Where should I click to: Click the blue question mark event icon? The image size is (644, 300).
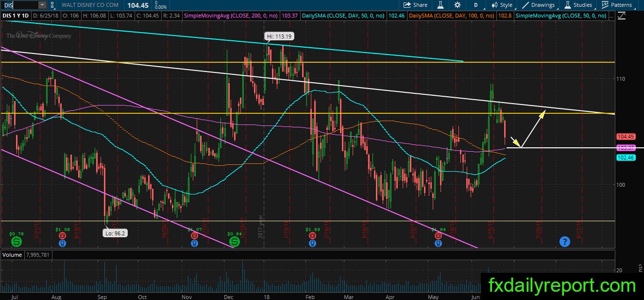coord(564,241)
